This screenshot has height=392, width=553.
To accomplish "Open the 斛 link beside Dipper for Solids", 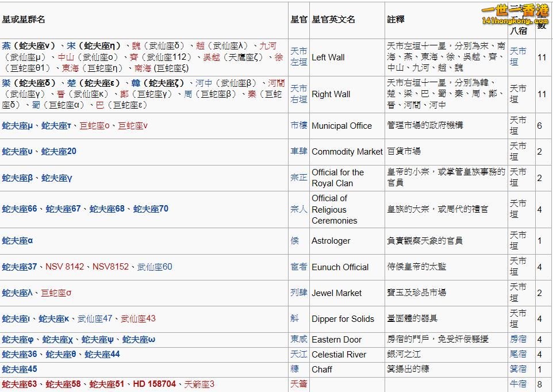I will click(x=294, y=318).
